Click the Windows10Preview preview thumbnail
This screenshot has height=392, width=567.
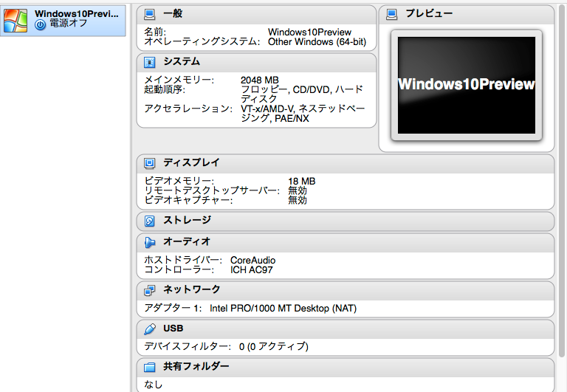pos(467,86)
